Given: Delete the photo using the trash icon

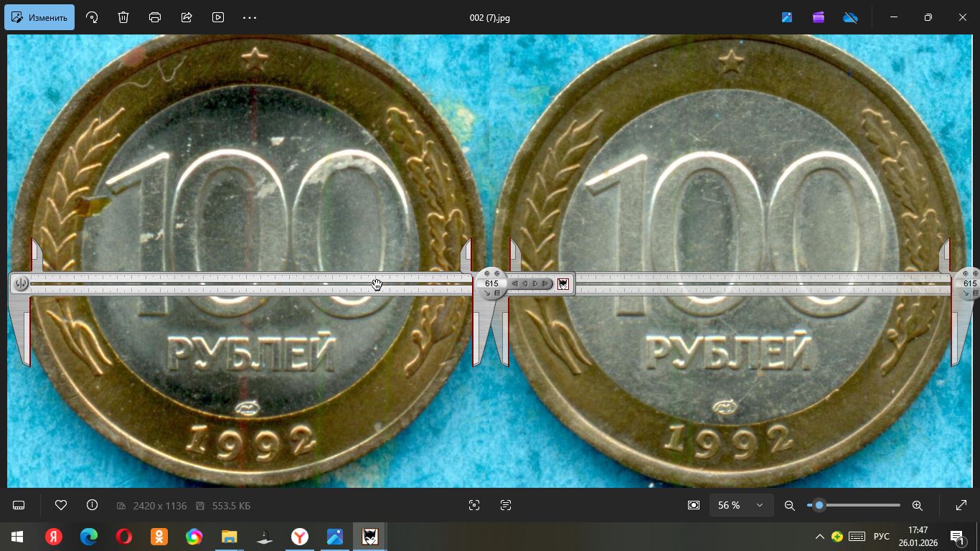Looking at the screenshot, I should pos(123,17).
